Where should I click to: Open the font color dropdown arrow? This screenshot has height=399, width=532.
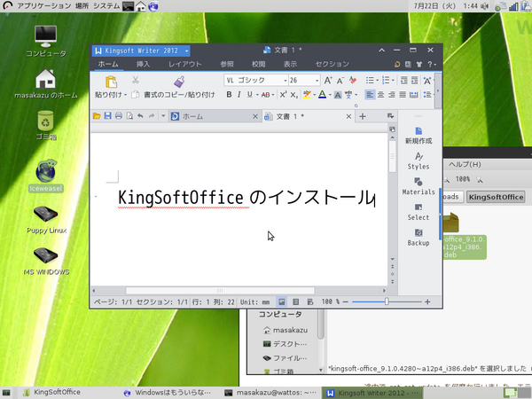[330, 95]
